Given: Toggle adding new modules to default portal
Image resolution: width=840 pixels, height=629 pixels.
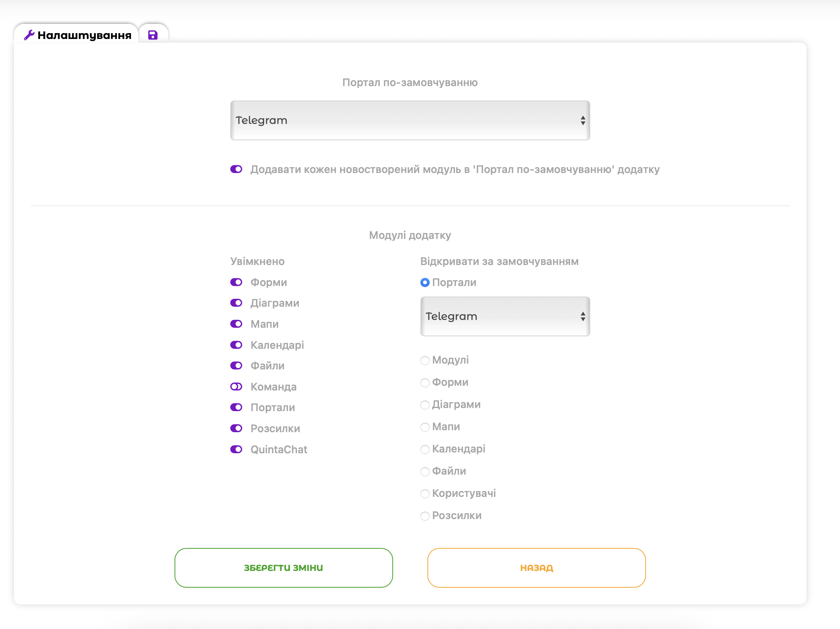Looking at the screenshot, I should (236, 169).
